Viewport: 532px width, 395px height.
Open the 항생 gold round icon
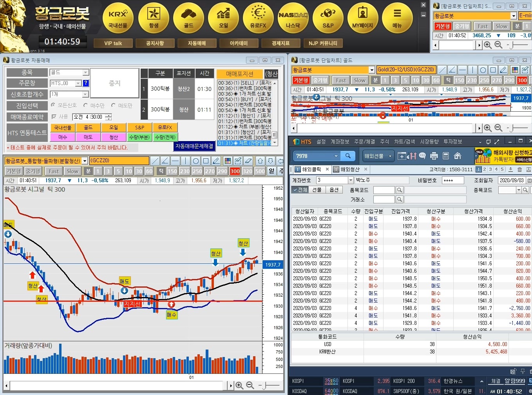tap(154, 18)
